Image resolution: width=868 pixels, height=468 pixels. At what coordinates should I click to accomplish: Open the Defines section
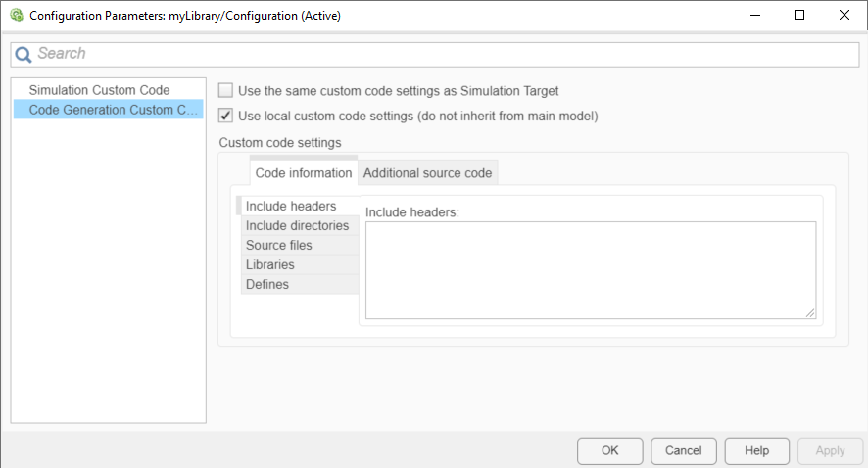click(267, 284)
